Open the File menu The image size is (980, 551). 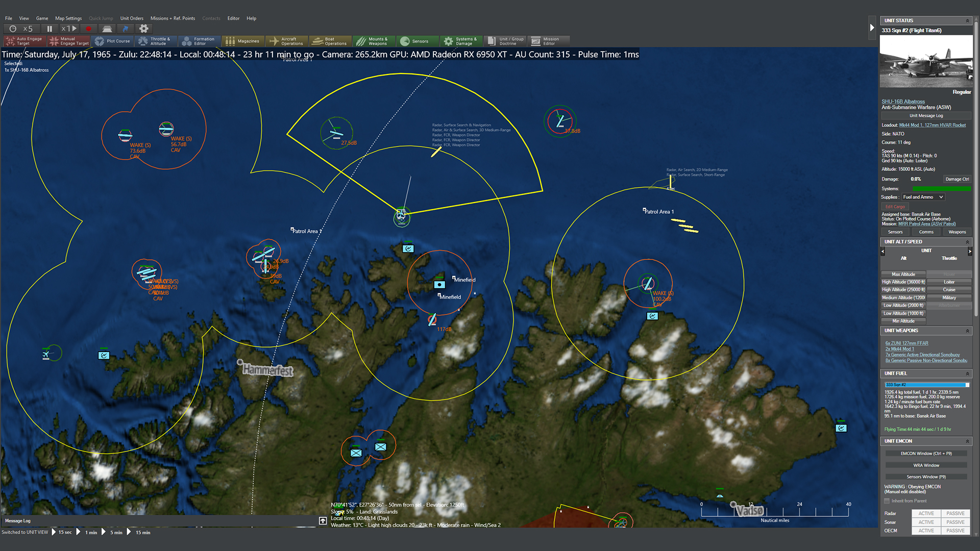coord(9,18)
